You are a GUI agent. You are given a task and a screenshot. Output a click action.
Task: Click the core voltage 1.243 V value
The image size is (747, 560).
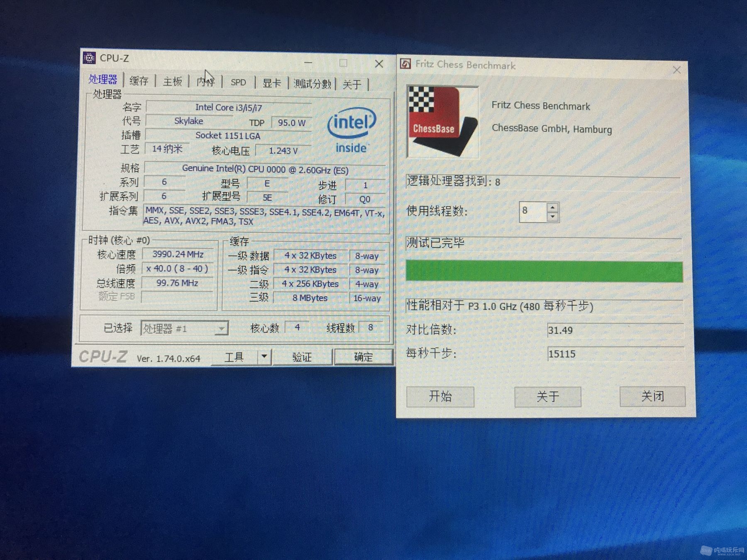283,151
